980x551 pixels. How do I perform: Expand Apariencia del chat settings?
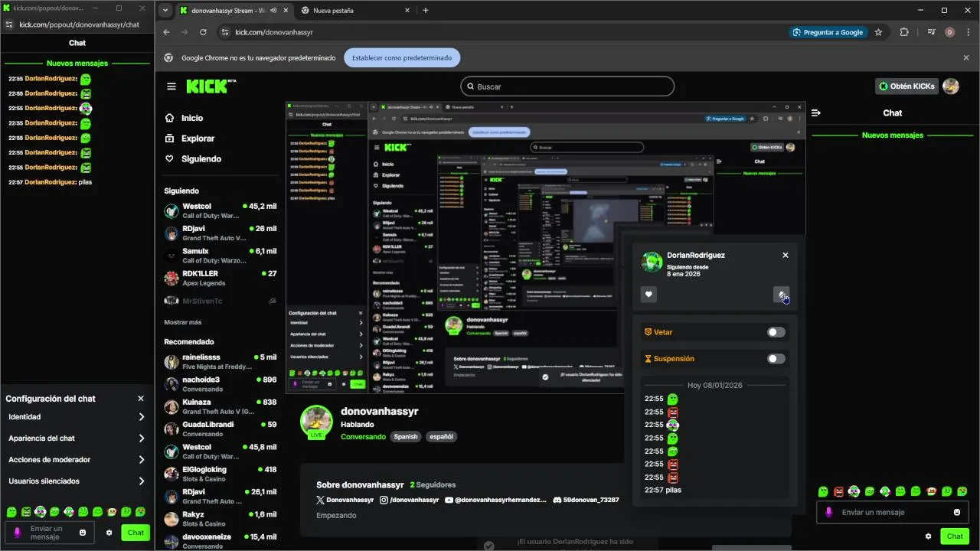pyautogui.click(x=77, y=439)
